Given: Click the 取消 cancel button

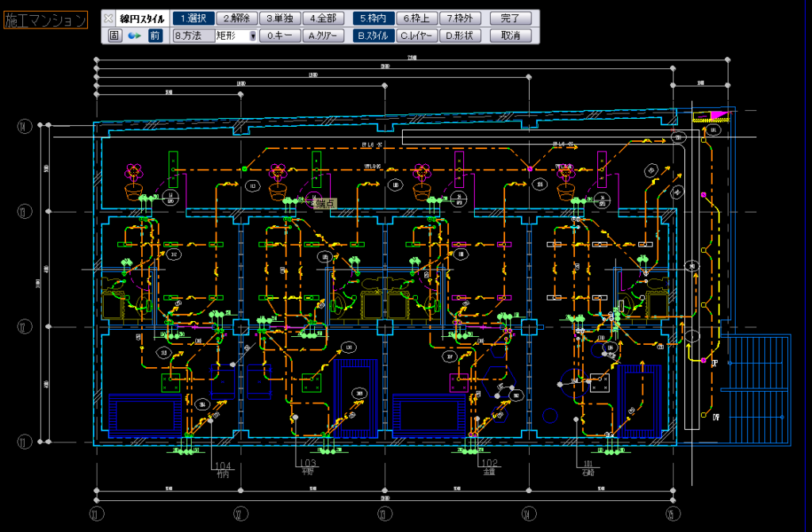Looking at the screenshot, I should 511,36.
